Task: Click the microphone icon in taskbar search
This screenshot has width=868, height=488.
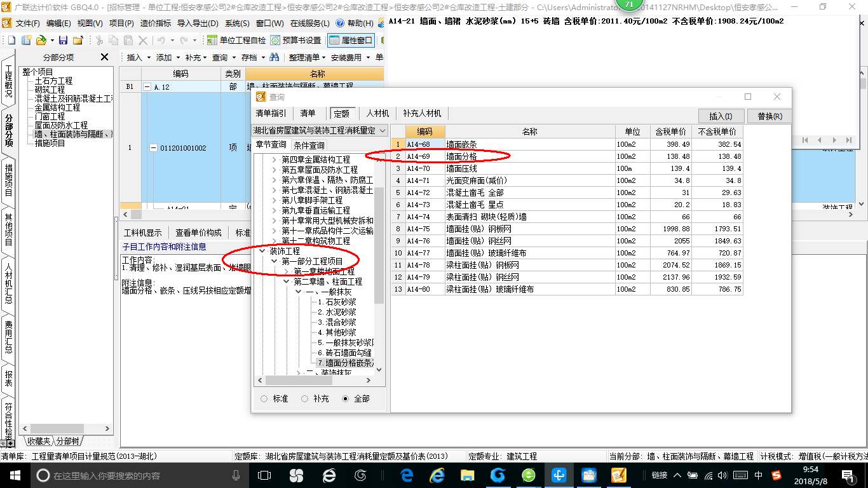Action: point(236,475)
